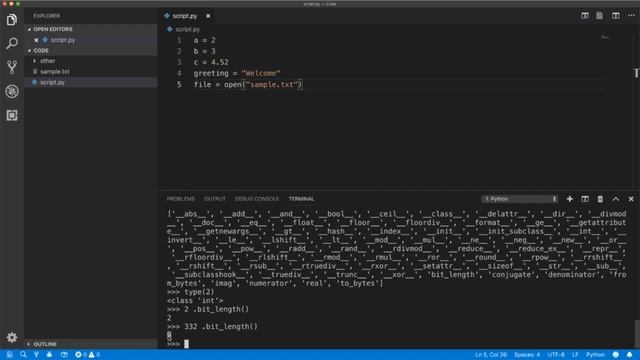Click the warnings count icon in status bar
The image size is (640, 360).
click(x=94, y=355)
